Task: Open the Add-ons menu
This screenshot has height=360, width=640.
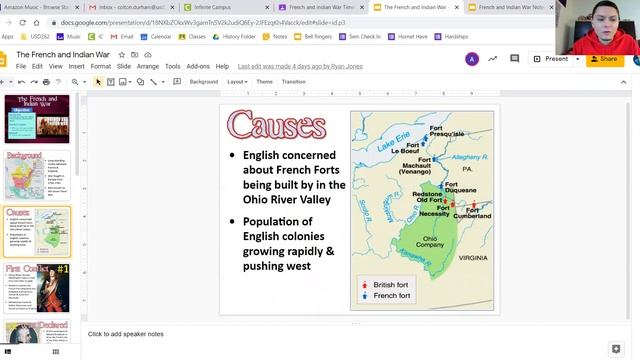Action: pos(198,66)
